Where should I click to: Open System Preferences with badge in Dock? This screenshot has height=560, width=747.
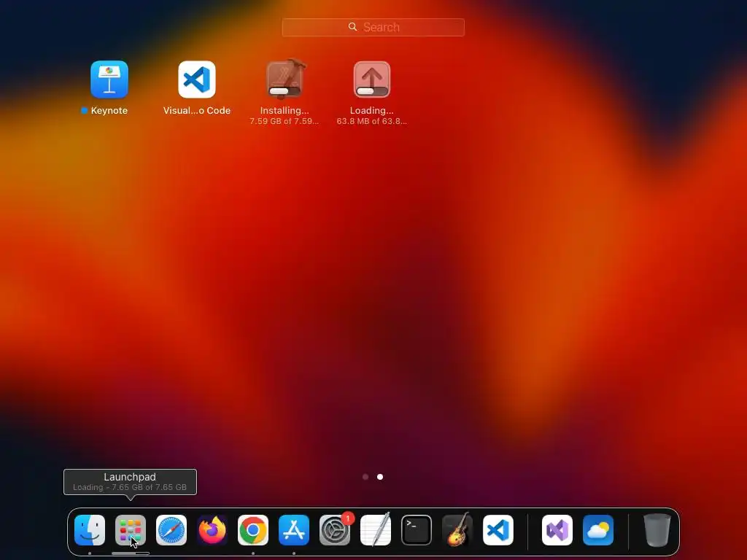(x=334, y=530)
